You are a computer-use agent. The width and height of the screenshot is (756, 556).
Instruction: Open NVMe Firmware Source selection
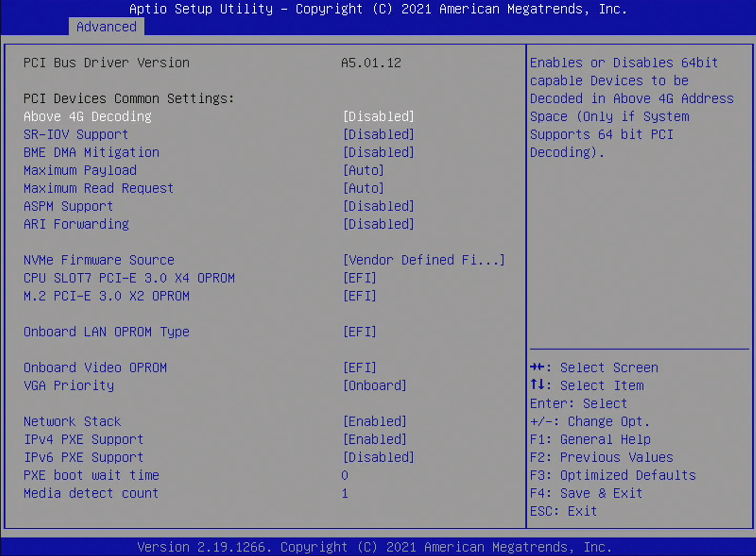tap(423, 260)
